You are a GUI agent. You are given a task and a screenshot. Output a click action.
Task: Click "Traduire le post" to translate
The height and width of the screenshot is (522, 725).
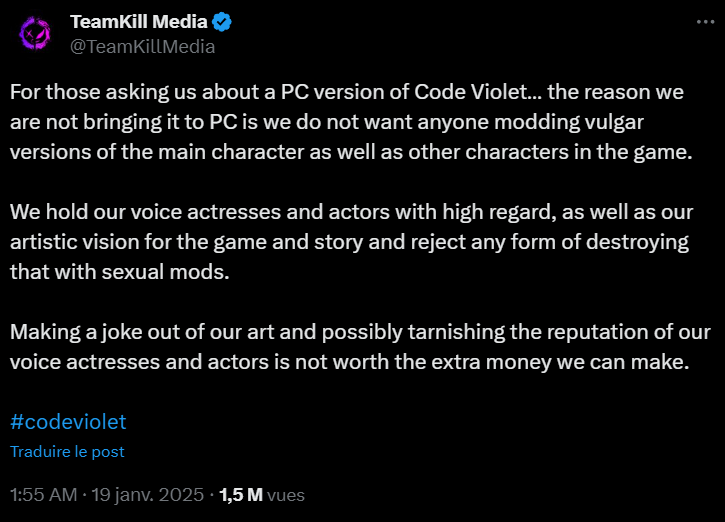click(x=67, y=452)
